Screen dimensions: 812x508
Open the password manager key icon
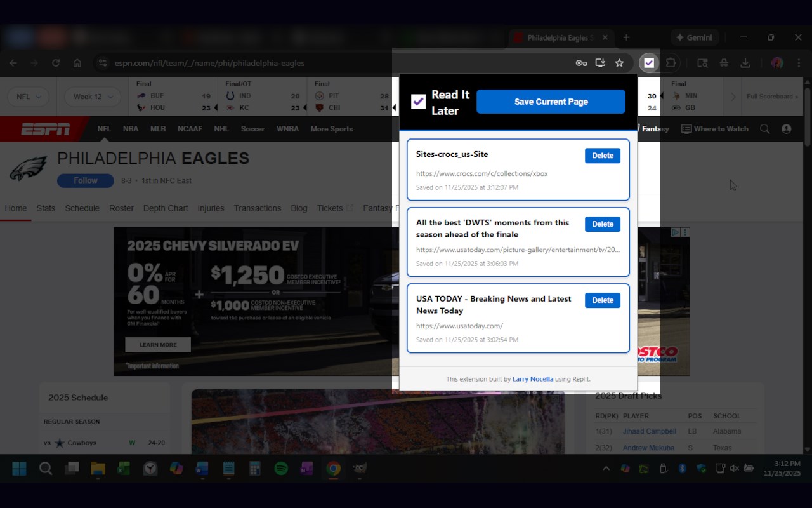click(581, 63)
